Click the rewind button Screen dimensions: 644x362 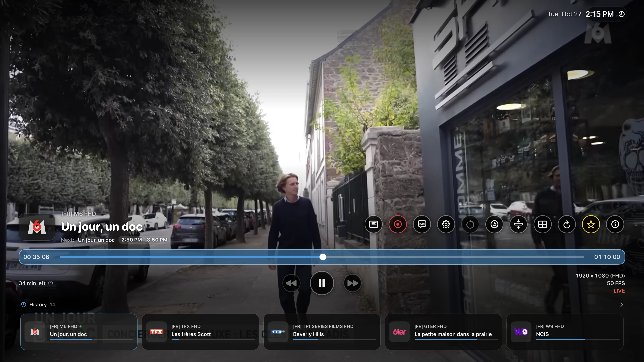(291, 283)
